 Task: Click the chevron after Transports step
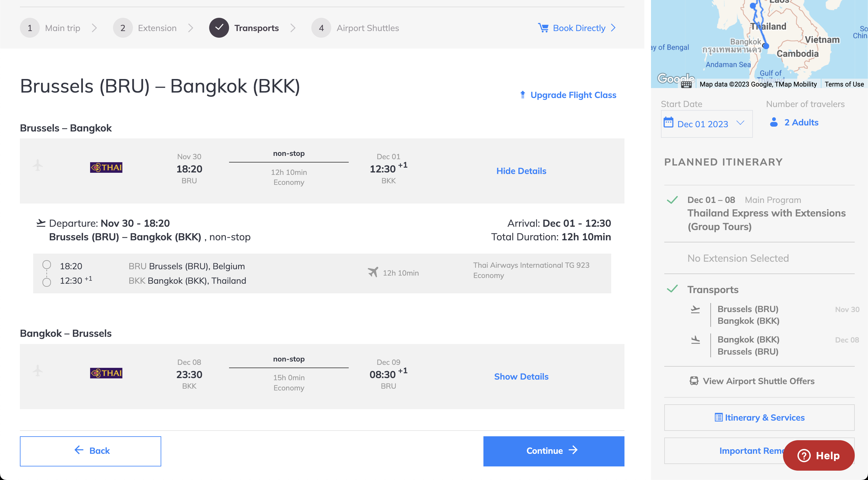(293, 28)
